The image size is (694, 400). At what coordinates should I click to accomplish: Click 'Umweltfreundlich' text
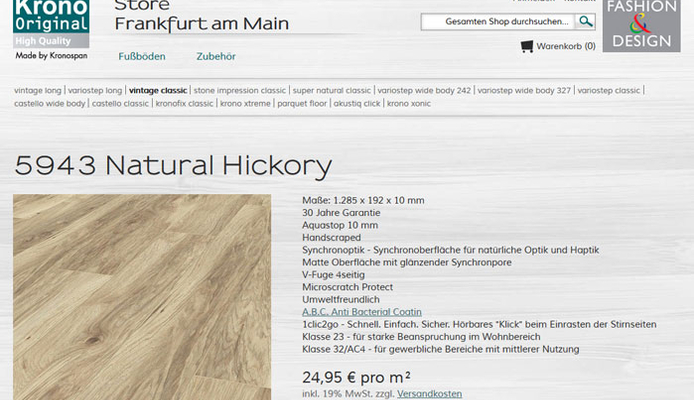tap(341, 300)
